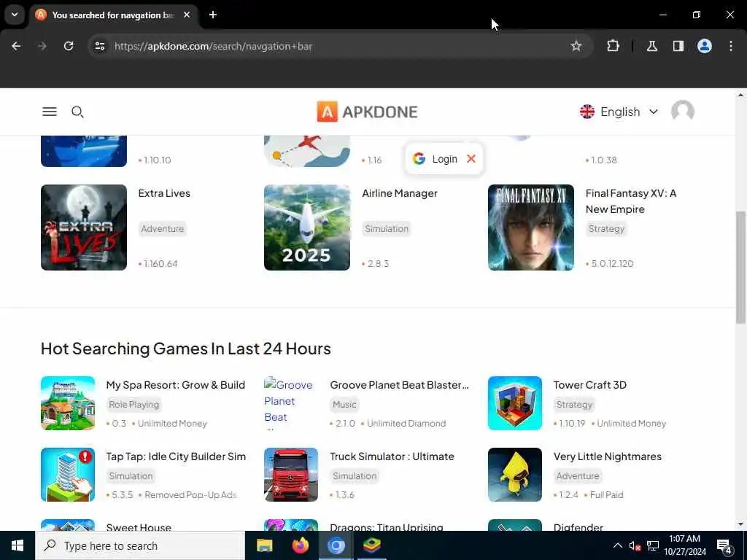Select the Adventure tag under Very Little Nightmares
This screenshot has width=747, height=560.
tap(578, 475)
